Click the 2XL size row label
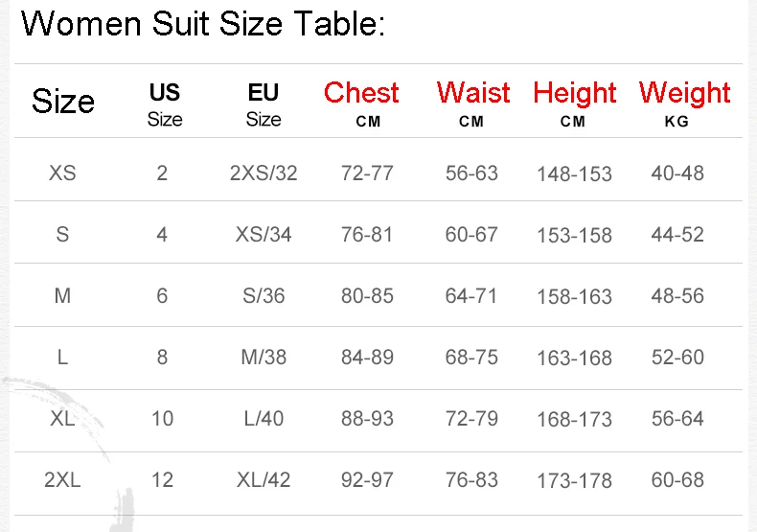This screenshot has width=757, height=532. tap(62, 480)
